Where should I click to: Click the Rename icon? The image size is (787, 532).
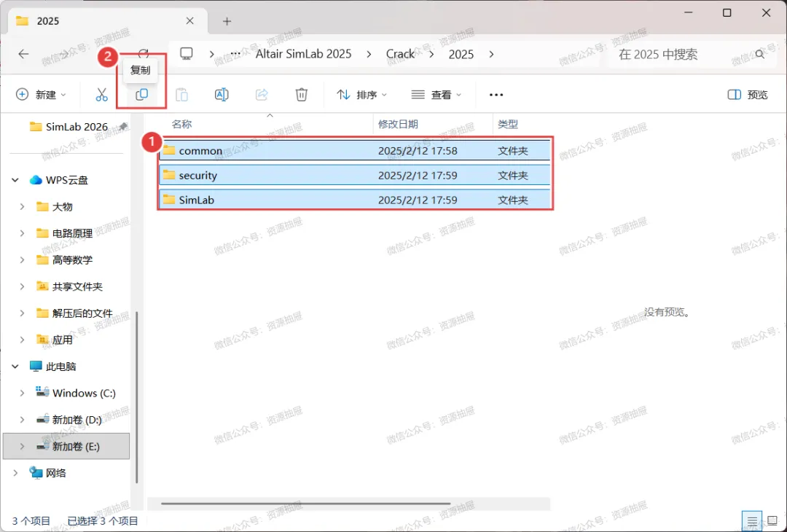click(222, 94)
